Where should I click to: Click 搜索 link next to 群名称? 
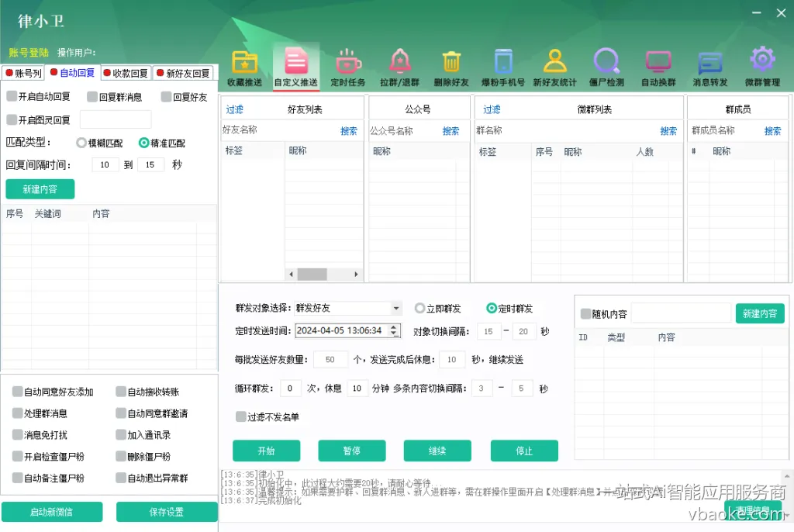668,131
